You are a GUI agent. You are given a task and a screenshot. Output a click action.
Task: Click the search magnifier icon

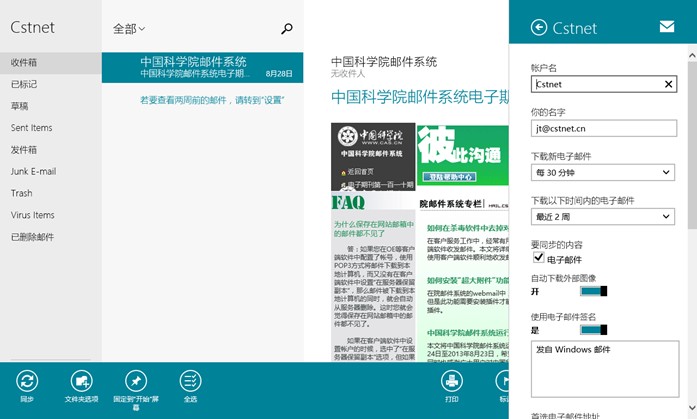tap(287, 29)
